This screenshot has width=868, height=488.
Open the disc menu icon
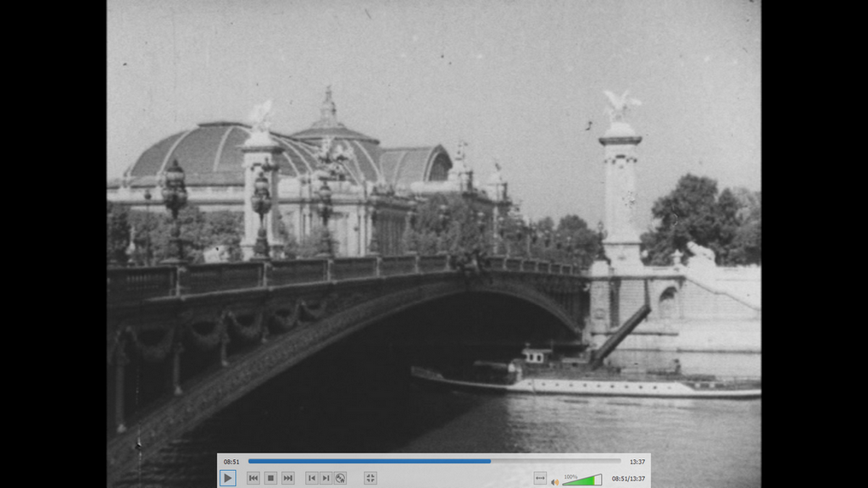(341, 478)
